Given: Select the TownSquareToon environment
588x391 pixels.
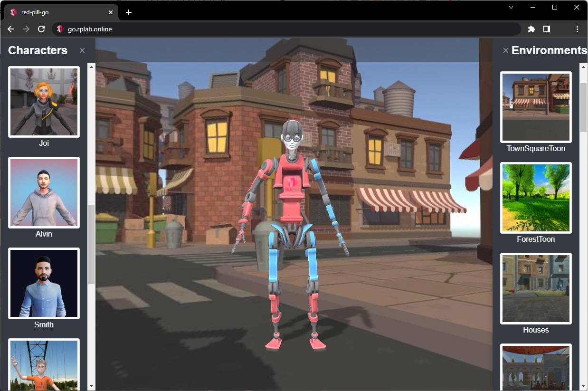Looking at the screenshot, I should coord(536,107).
